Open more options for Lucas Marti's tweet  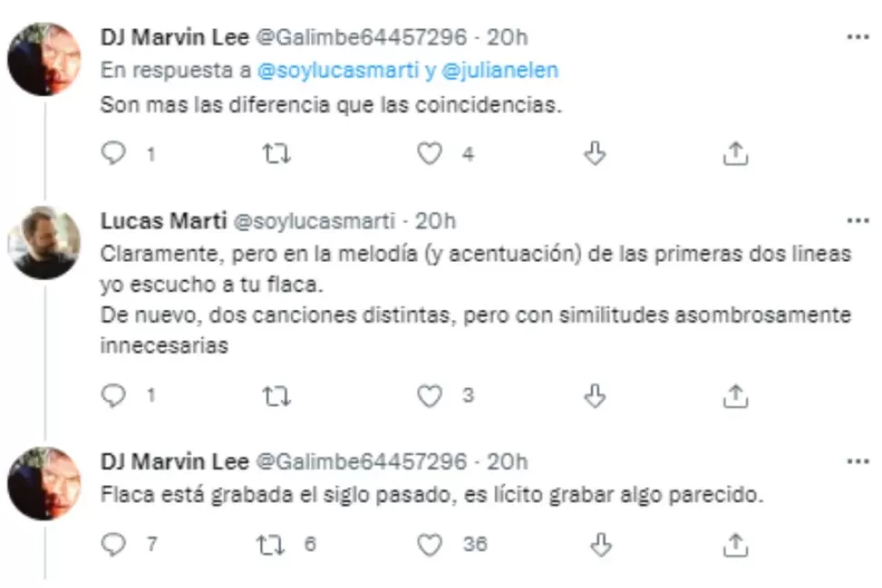[x=856, y=218]
